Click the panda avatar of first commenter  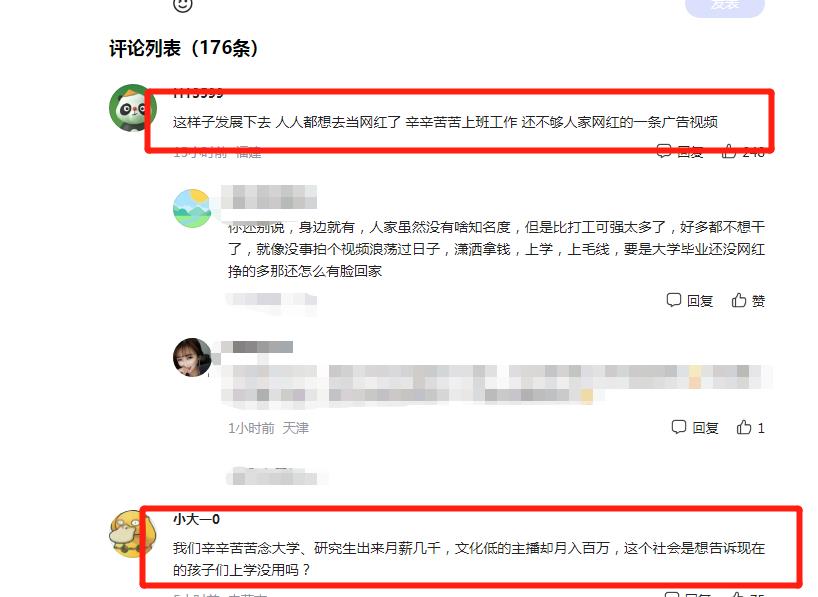pos(133,108)
